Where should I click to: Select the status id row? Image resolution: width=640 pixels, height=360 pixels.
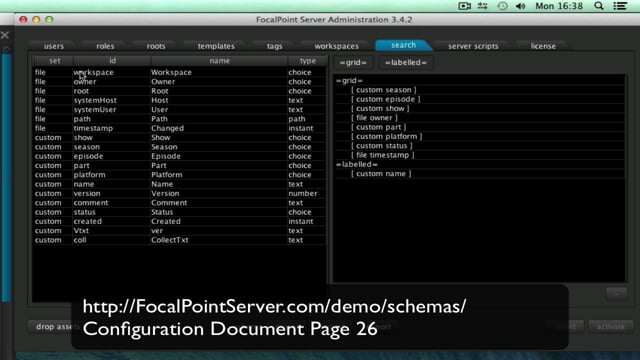[180, 212]
